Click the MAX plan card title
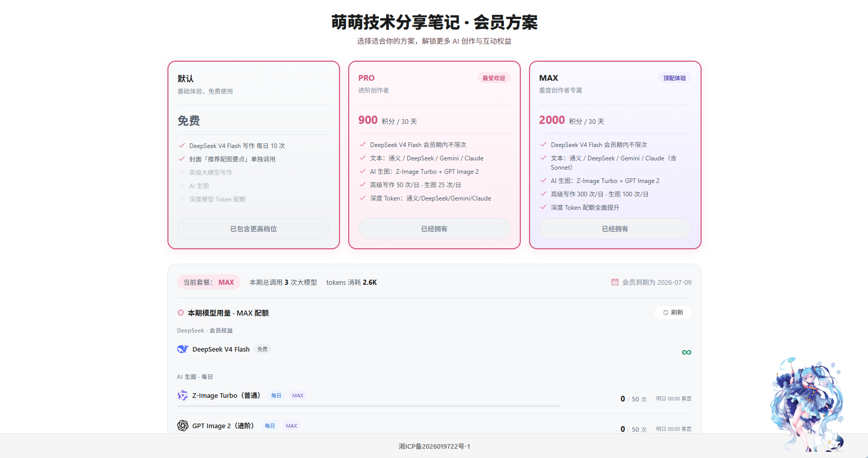This screenshot has width=868, height=458. pos(549,78)
